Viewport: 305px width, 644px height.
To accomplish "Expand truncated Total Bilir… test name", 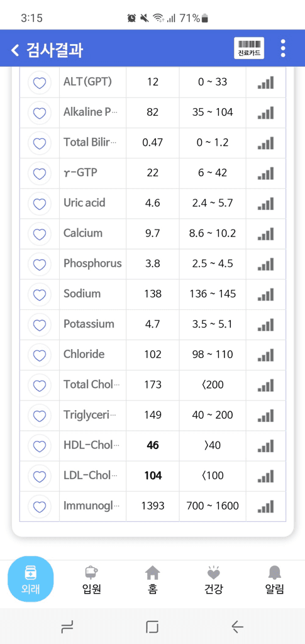I will click(x=90, y=143).
